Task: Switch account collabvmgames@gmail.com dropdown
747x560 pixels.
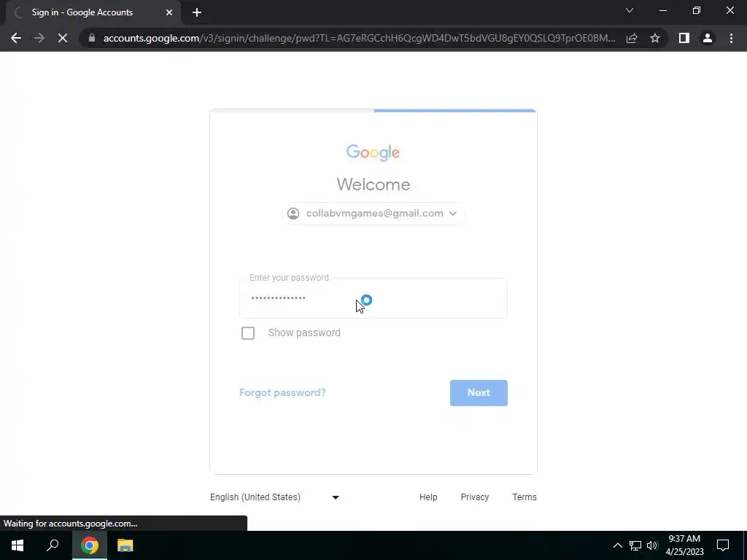Action: pos(373,214)
